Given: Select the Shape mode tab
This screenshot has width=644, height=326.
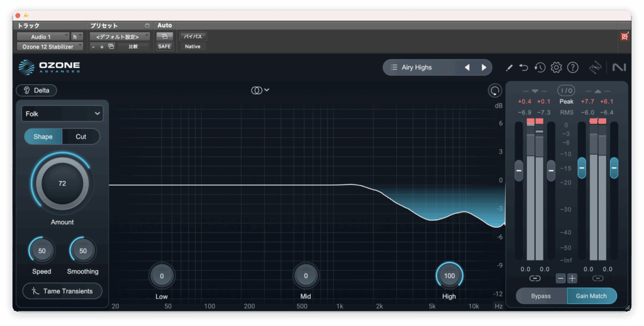Looking at the screenshot, I should tap(43, 137).
